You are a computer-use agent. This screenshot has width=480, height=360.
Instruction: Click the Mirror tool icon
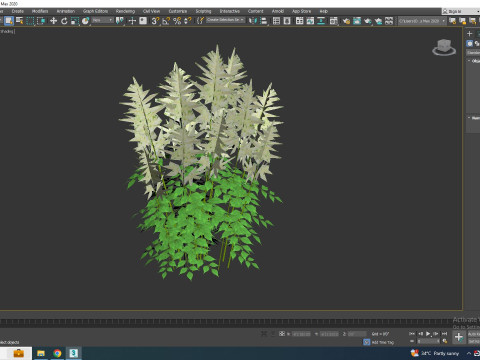pyautogui.click(x=253, y=21)
